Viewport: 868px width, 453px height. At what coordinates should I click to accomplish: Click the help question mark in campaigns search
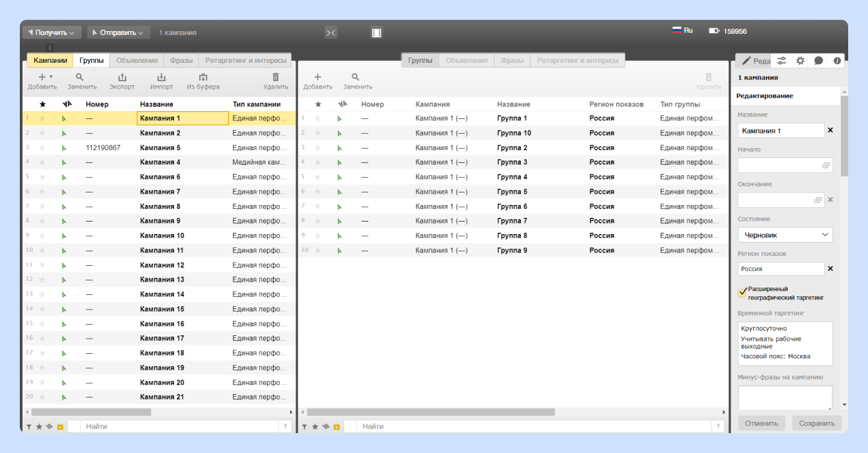tap(285, 427)
